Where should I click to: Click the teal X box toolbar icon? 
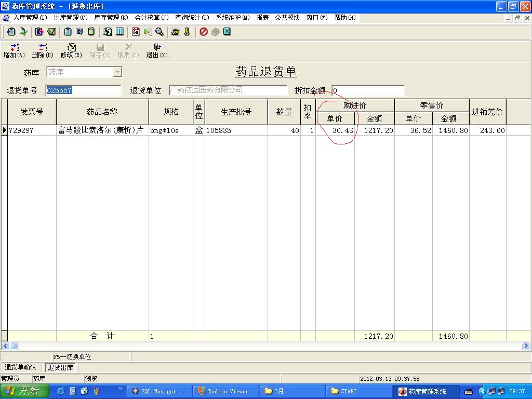pos(228,32)
